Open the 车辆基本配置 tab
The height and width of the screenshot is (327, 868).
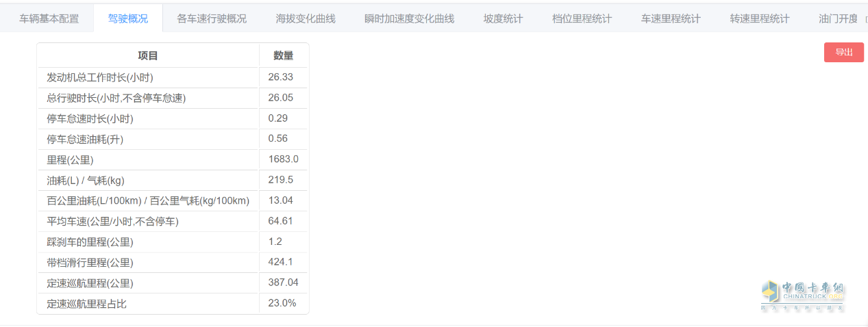[x=49, y=18]
